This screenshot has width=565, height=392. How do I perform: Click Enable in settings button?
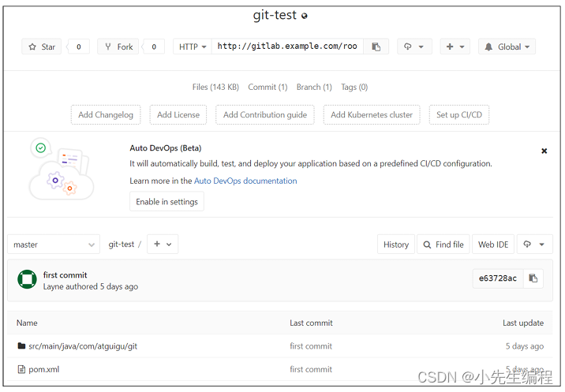click(x=167, y=201)
